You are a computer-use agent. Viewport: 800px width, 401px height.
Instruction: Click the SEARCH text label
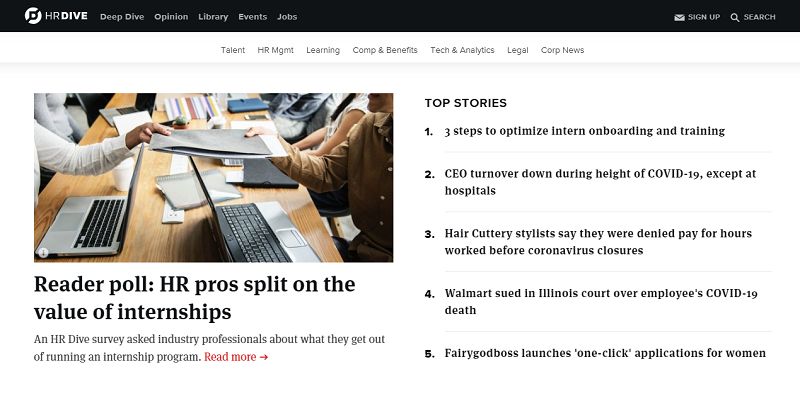point(759,17)
